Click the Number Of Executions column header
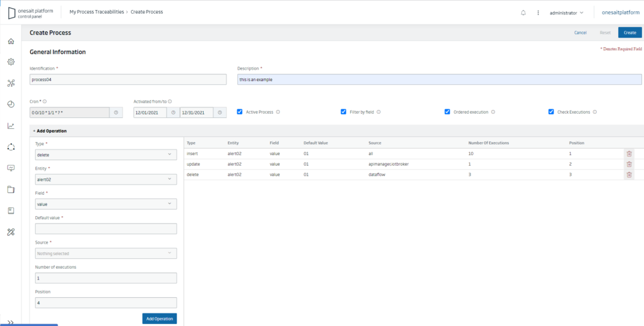This screenshot has width=644, height=326. coord(489,143)
